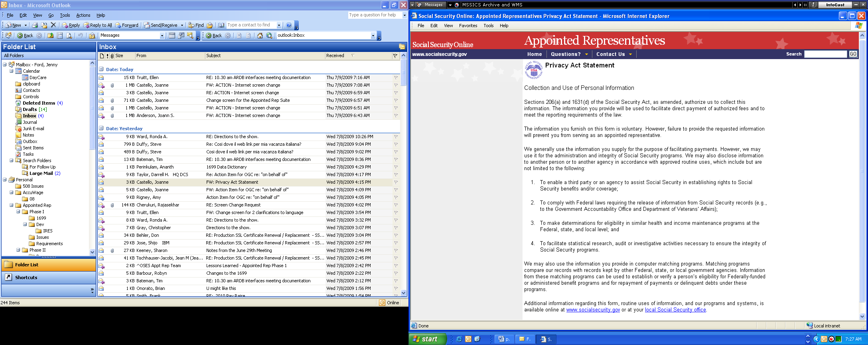Click the Find a Contact folder icon after Find
Image resolution: width=868 pixels, height=345 pixels.
(210, 25)
